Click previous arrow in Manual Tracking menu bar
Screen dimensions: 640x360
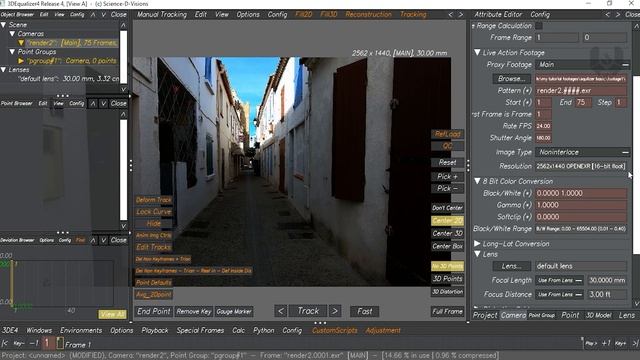click(x=451, y=14)
